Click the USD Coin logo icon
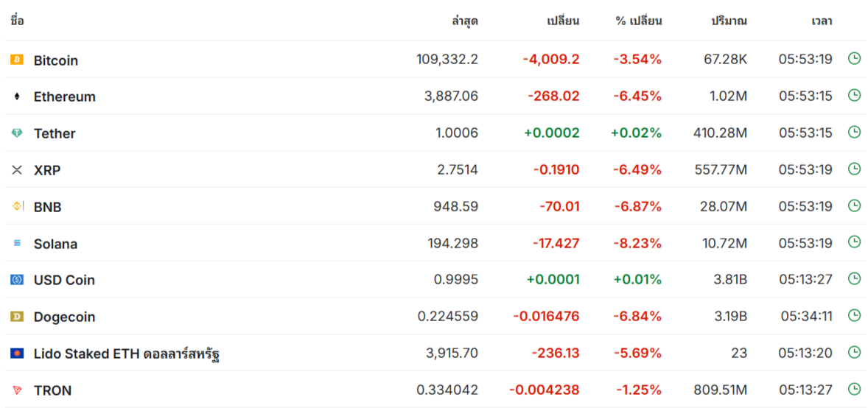This screenshot has width=868, height=408. click(x=17, y=280)
